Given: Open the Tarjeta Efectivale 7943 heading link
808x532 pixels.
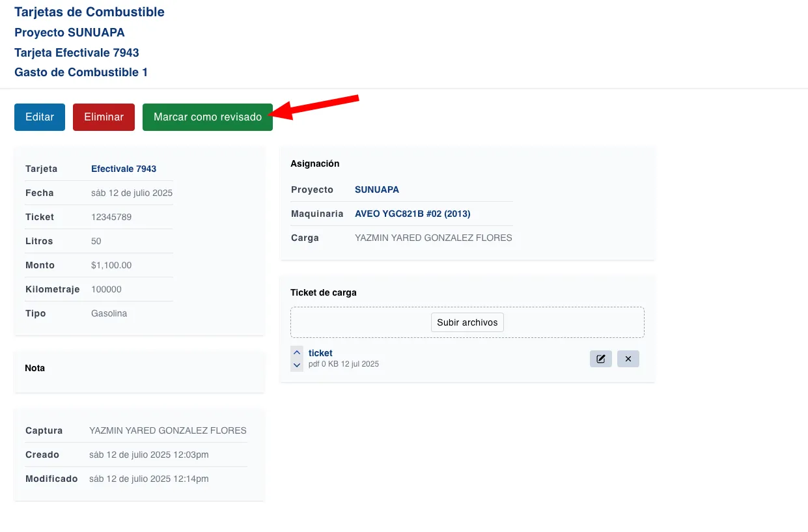Looking at the screenshot, I should tap(76, 53).
